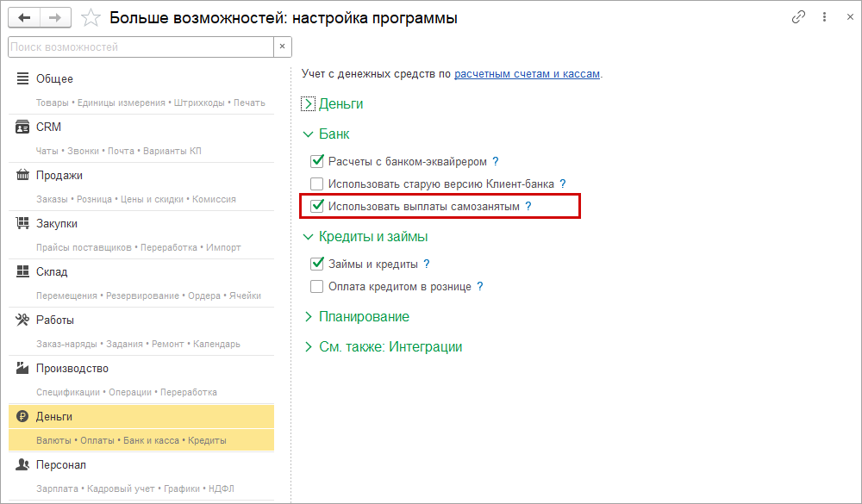Image resolution: width=862 pixels, height=504 pixels.
Task: Select the Склад section in sidebar
Action: pyautogui.click(x=52, y=272)
